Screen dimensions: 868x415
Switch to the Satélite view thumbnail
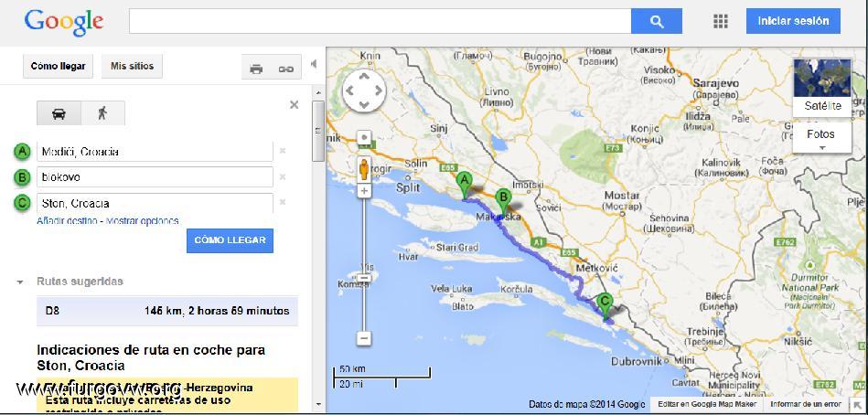821,87
